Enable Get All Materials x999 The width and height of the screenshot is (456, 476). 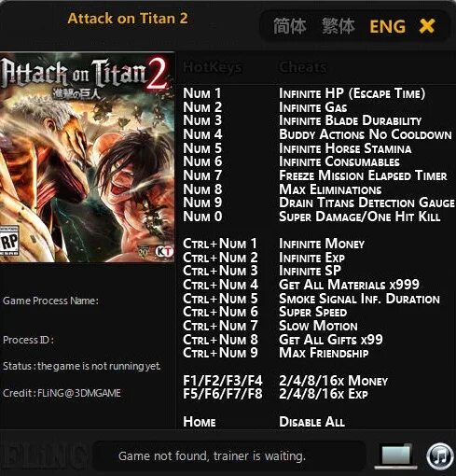349,285
